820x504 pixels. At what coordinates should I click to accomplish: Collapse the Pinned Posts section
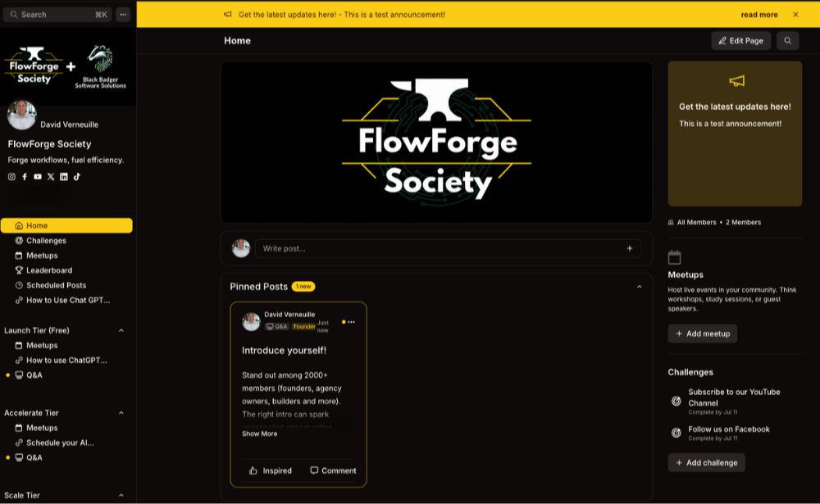pyautogui.click(x=639, y=287)
